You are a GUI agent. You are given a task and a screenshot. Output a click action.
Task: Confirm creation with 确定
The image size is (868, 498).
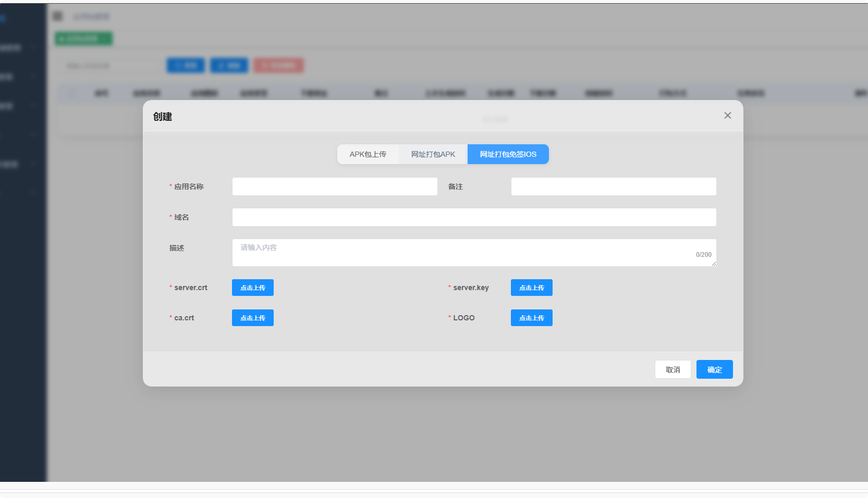[715, 369]
